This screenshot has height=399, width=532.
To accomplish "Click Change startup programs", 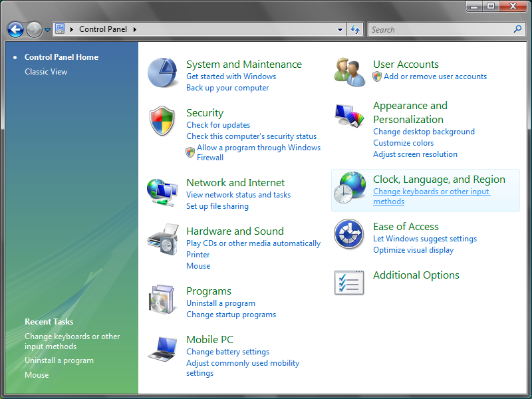I will click(231, 315).
